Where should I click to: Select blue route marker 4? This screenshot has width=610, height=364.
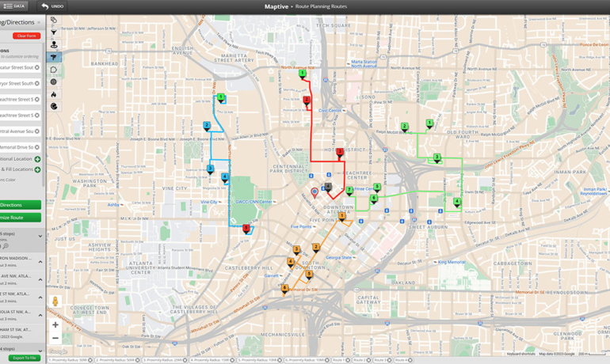pyautogui.click(x=224, y=177)
